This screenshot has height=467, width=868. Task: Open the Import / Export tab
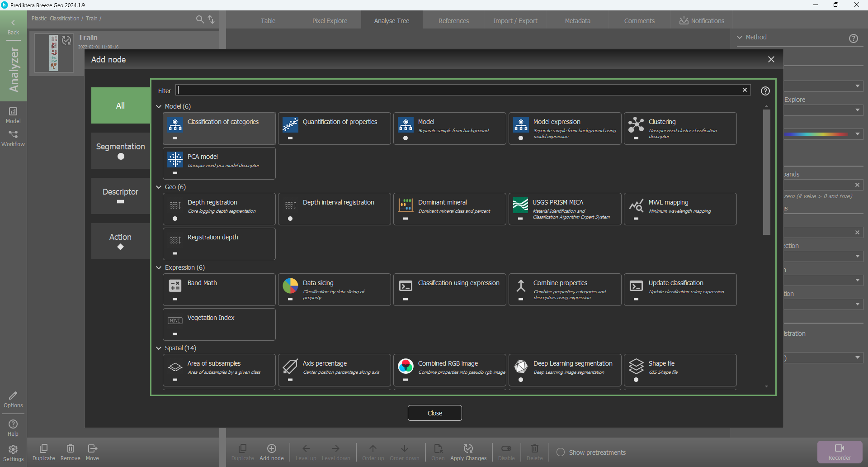pyautogui.click(x=515, y=21)
